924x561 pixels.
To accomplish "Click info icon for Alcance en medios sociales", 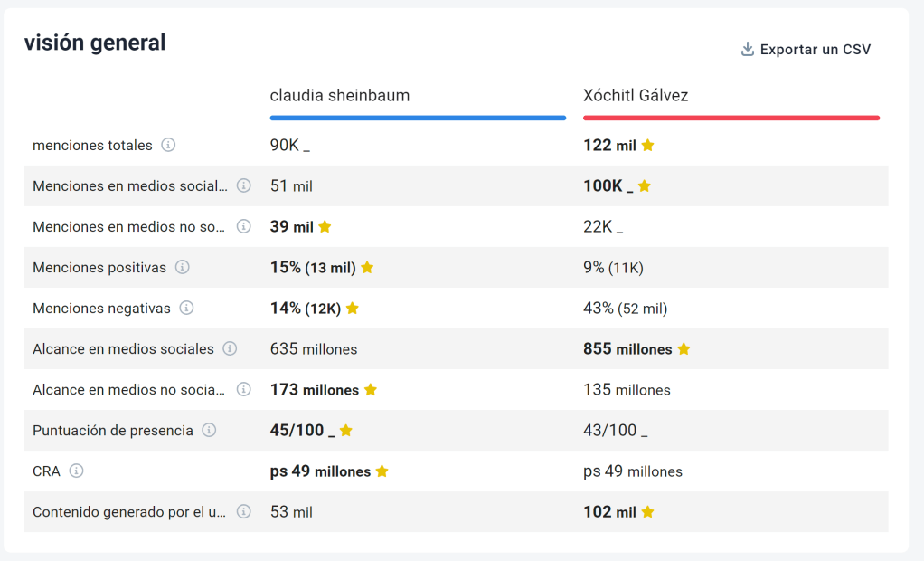I will coord(230,348).
